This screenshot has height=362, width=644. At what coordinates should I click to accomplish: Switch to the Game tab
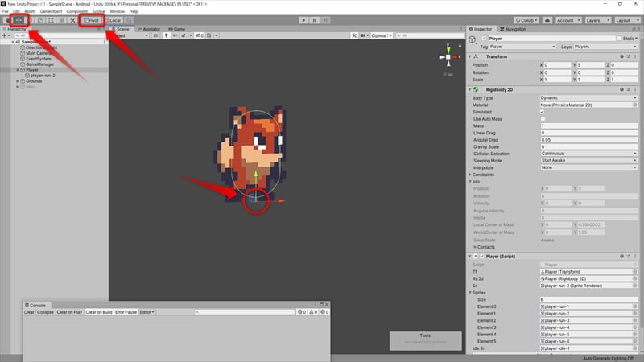[x=176, y=29]
